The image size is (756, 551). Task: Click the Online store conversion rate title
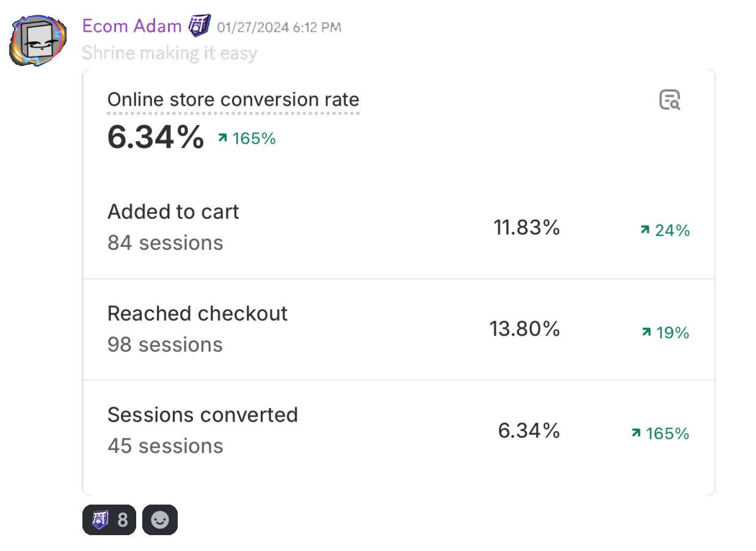tap(233, 100)
